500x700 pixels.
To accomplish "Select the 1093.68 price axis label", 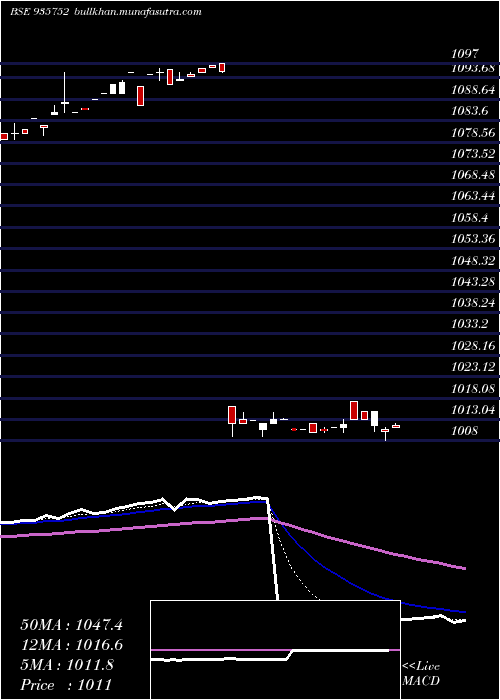I will (473, 68).
